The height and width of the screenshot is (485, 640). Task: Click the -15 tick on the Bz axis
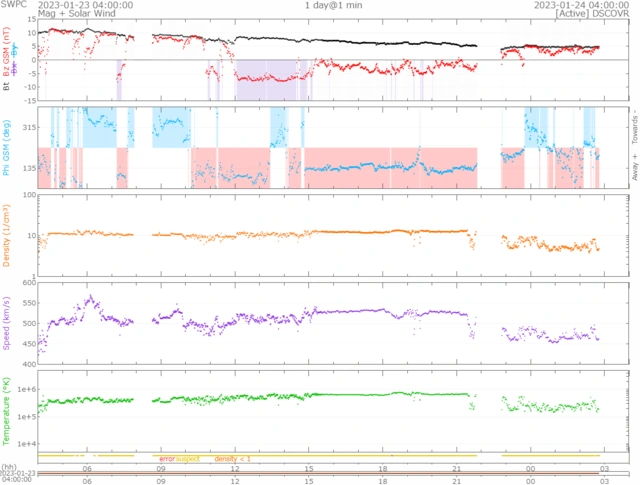click(31, 100)
